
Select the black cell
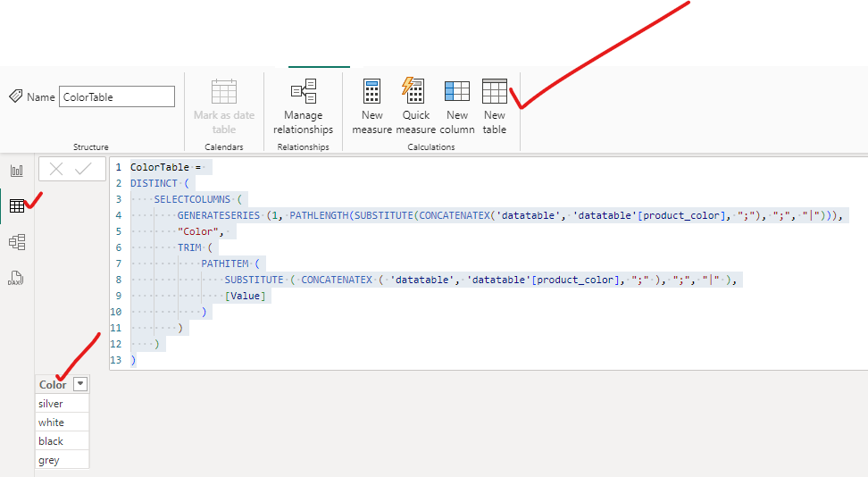pos(62,441)
